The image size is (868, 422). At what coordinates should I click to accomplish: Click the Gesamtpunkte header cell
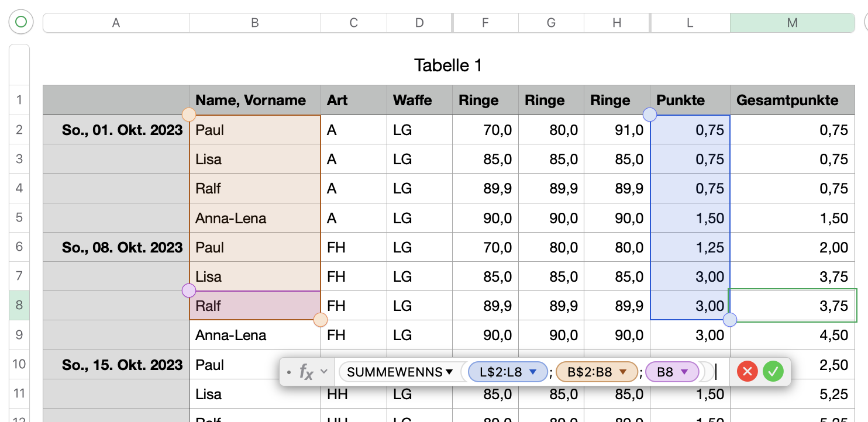787,100
